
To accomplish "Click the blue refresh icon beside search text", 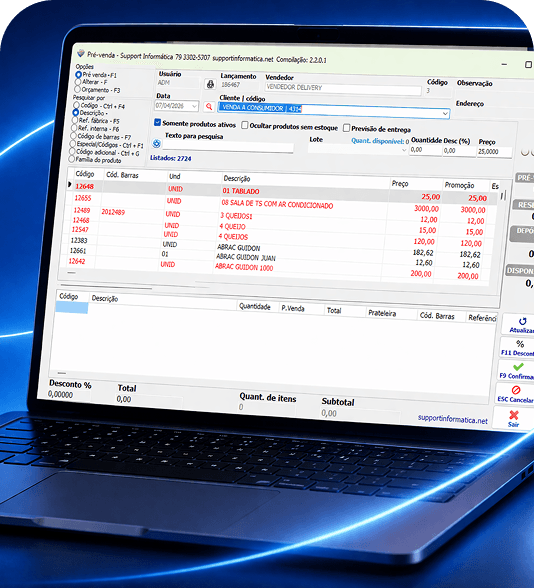I will click(x=156, y=143).
